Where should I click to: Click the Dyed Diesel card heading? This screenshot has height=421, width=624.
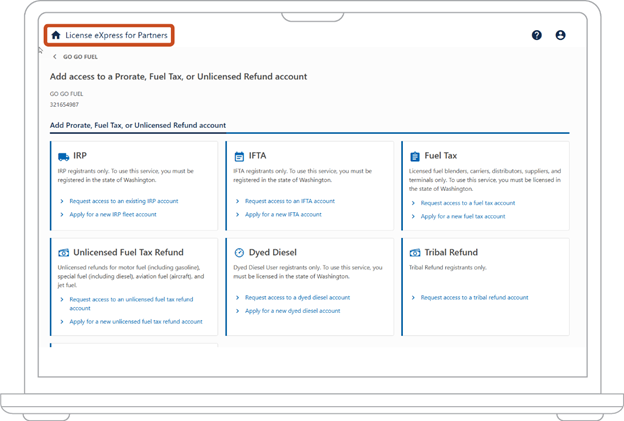[273, 252]
